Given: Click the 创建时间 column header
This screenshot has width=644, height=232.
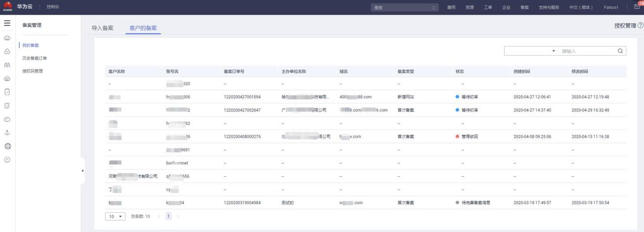Looking at the screenshot, I should pyautogui.click(x=522, y=71).
